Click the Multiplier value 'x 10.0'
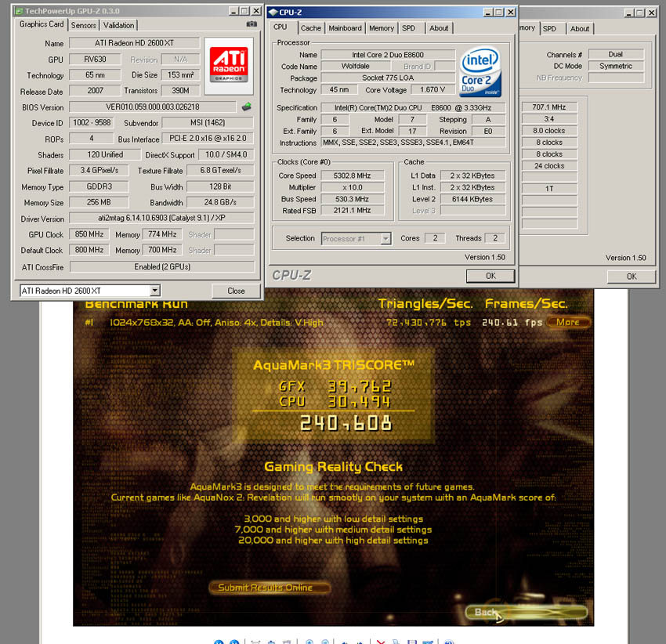The image size is (666, 644). point(352,187)
